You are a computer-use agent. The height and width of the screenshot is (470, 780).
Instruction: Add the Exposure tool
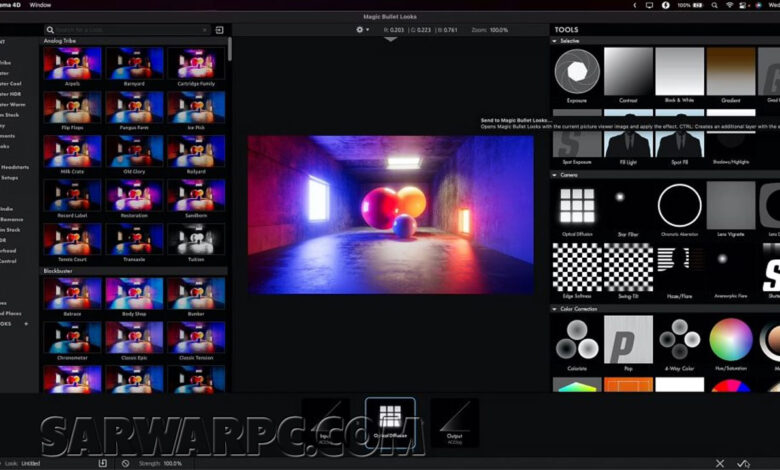[x=577, y=72]
